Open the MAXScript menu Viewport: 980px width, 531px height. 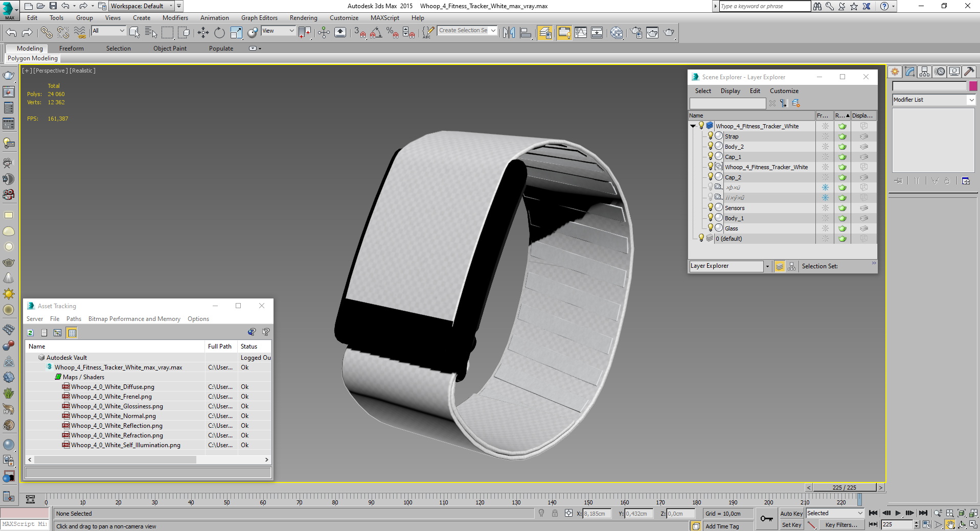[384, 18]
